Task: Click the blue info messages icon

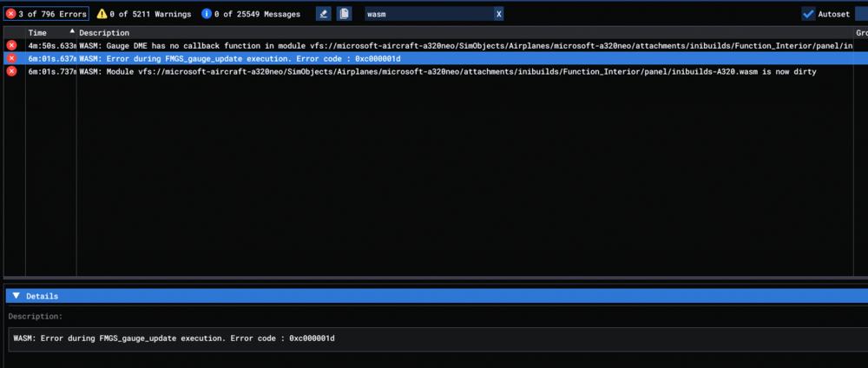Action: [x=206, y=14]
